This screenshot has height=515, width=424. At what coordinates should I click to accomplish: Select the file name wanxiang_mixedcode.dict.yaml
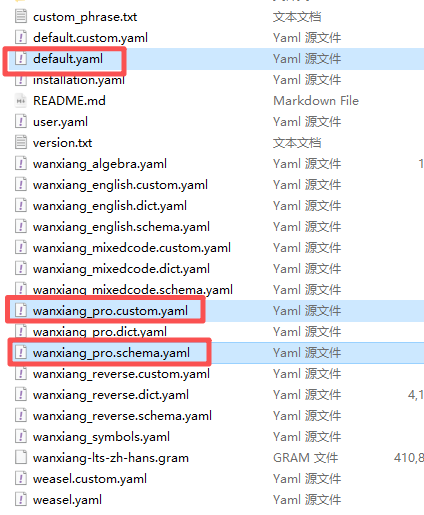click(121, 269)
